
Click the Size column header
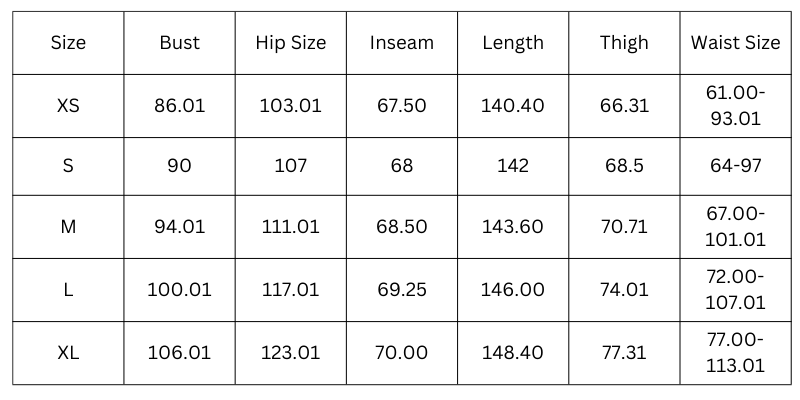pos(68,42)
